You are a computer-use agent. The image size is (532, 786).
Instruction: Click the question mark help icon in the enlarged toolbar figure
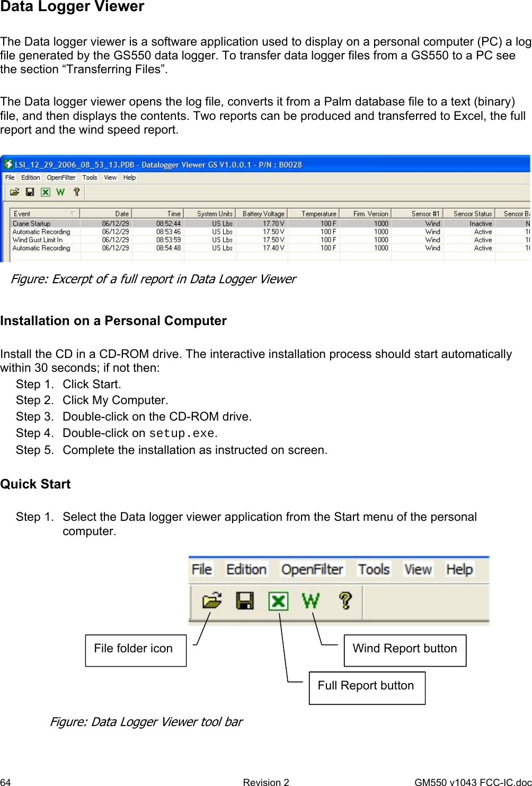(x=345, y=600)
